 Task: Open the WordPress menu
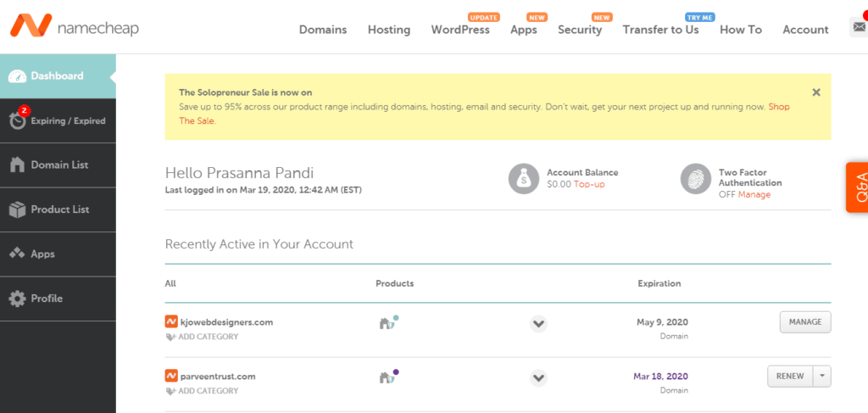click(460, 30)
